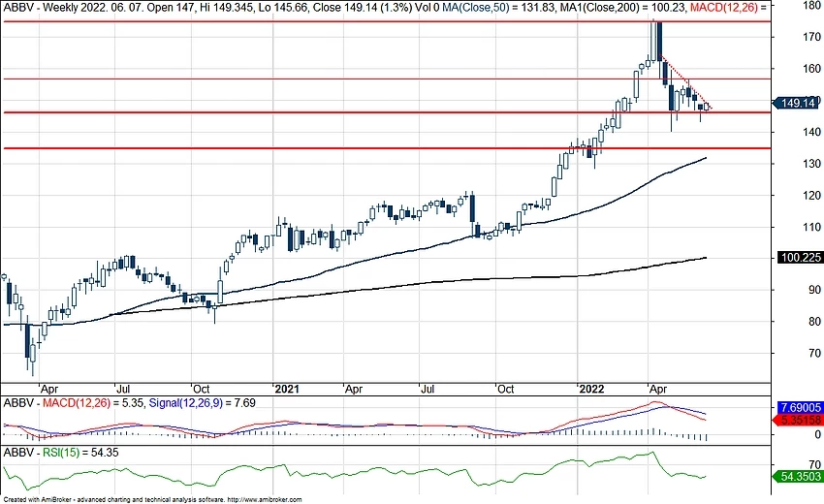This screenshot has height=504, width=824.
Task: Click the red 5.35158 MACD value label
Action: (800, 421)
